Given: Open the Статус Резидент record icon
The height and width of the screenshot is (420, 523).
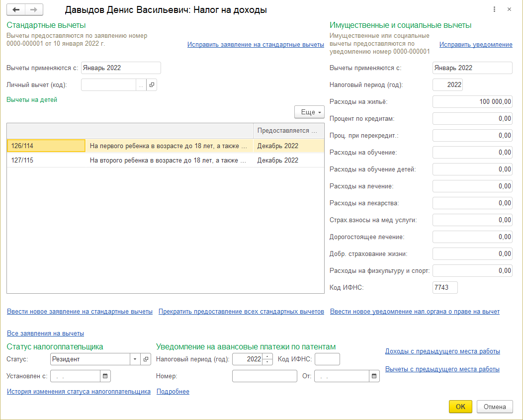Looking at the screenshot, I should (x=146, y=359).
